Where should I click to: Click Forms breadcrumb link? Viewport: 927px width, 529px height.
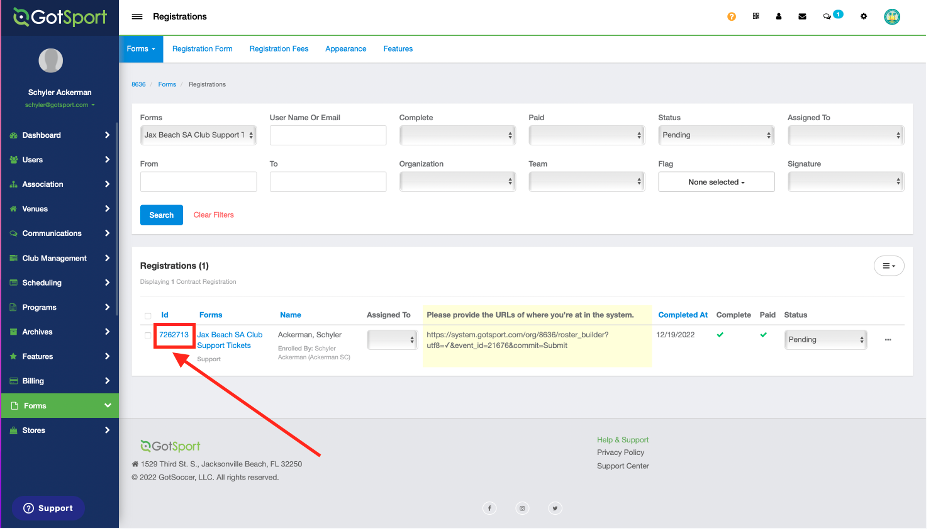[167, 85]
